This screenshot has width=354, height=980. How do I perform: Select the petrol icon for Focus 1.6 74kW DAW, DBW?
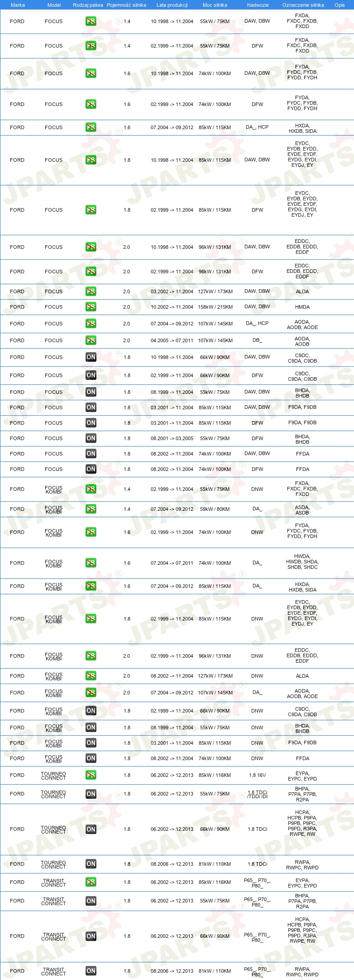pyautogui.click(x=91, y=73)
